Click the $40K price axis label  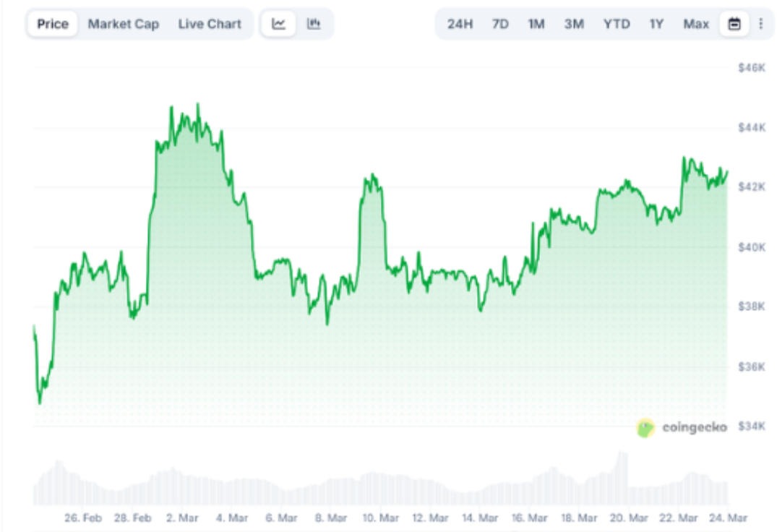coord(751,247)
